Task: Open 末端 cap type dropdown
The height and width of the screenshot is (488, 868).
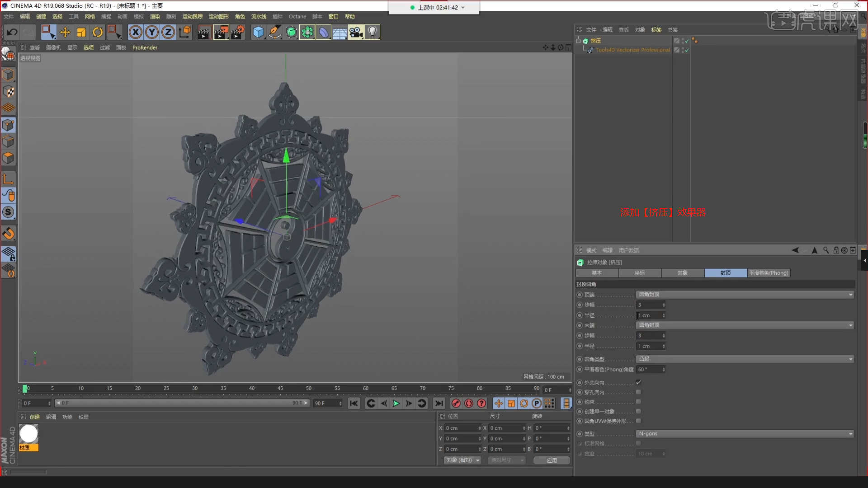Action: coord(745,325)
